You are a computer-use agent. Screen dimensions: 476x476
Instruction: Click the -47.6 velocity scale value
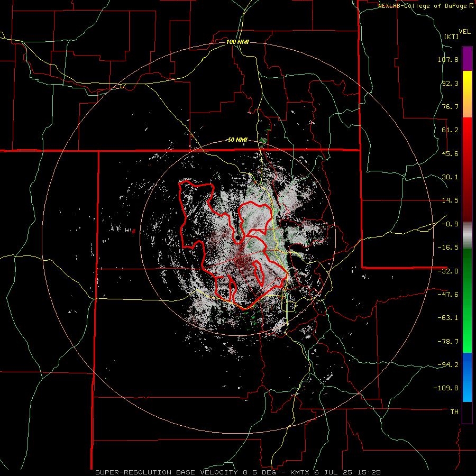(448, 295)
